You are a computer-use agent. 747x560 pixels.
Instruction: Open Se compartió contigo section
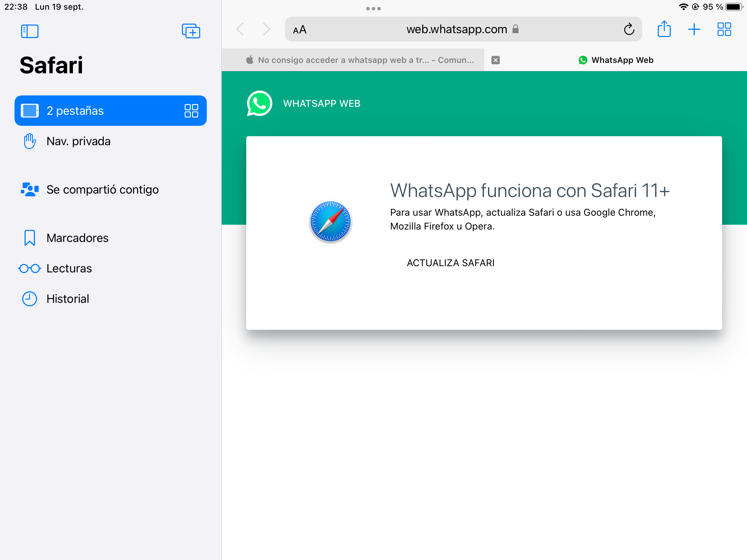tap(102, 190)
